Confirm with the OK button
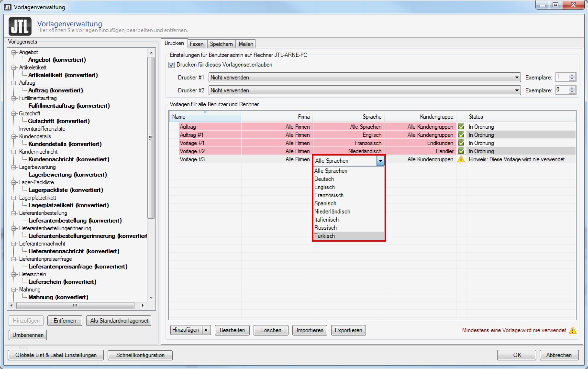588x369 pixels. point(517,355)
